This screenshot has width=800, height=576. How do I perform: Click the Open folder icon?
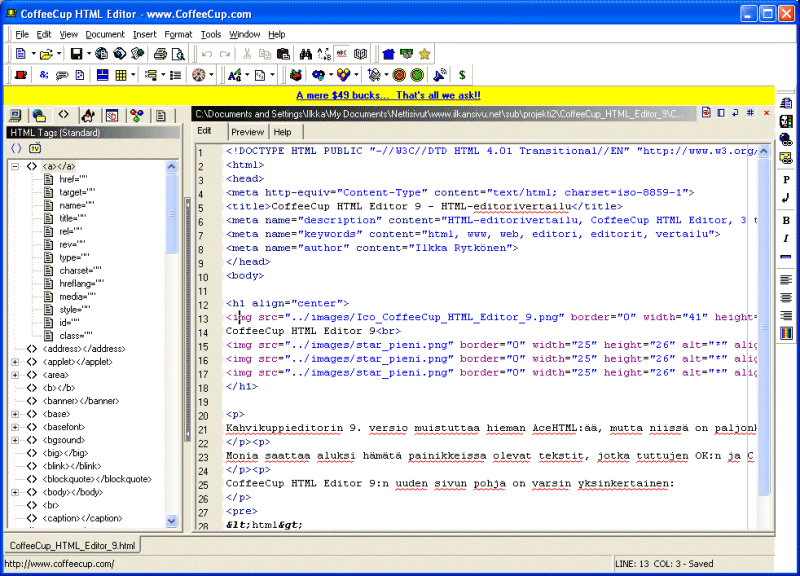pos(46,54)
